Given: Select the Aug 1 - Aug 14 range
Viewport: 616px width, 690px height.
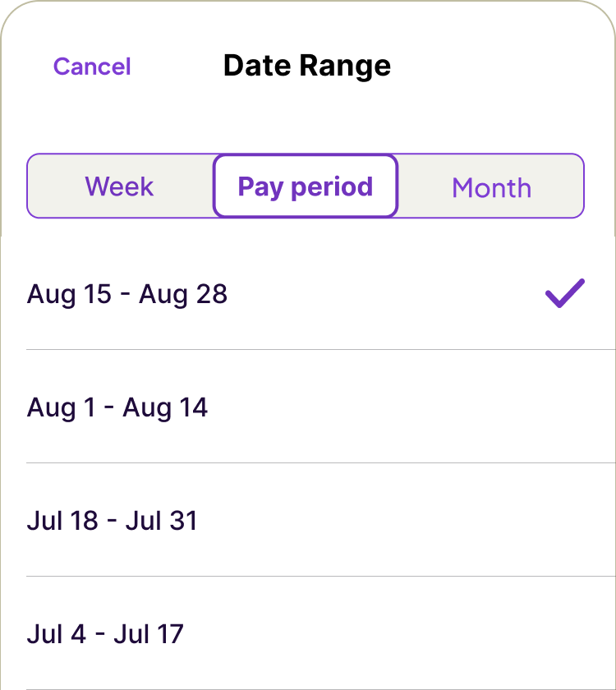Looking at the screenshot, I should pos(117,407).
